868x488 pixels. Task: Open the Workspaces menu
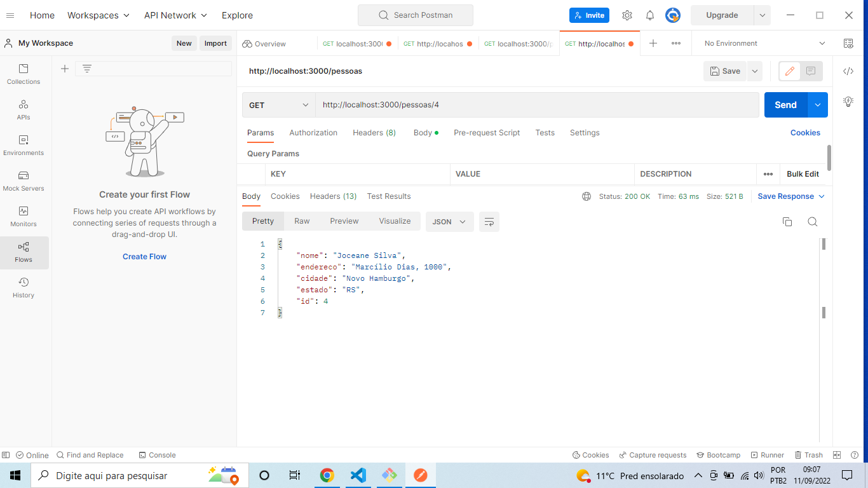coord(98,15)
